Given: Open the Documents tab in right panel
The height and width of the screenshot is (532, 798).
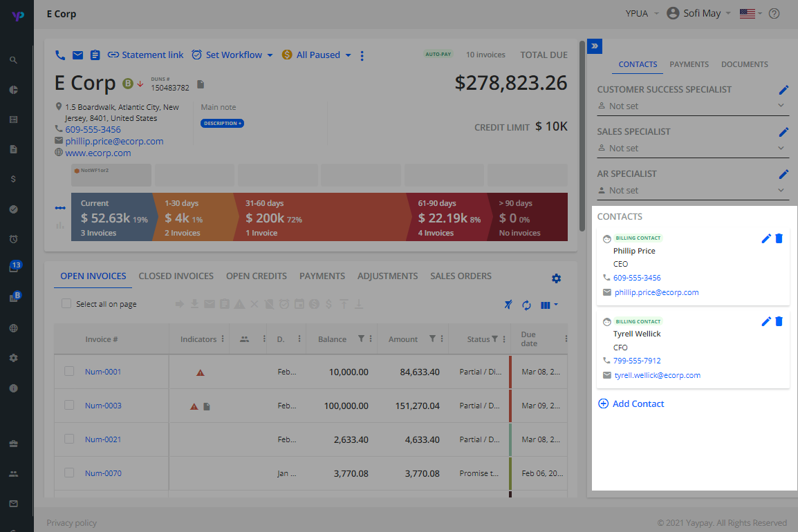Looking at the screenshot, I should 745,64.
